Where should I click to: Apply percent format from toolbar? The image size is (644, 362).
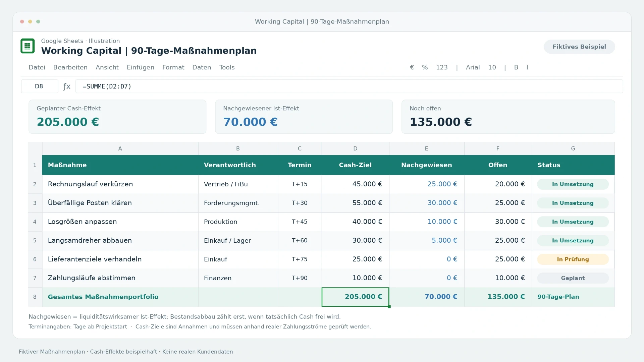point(425,67)
